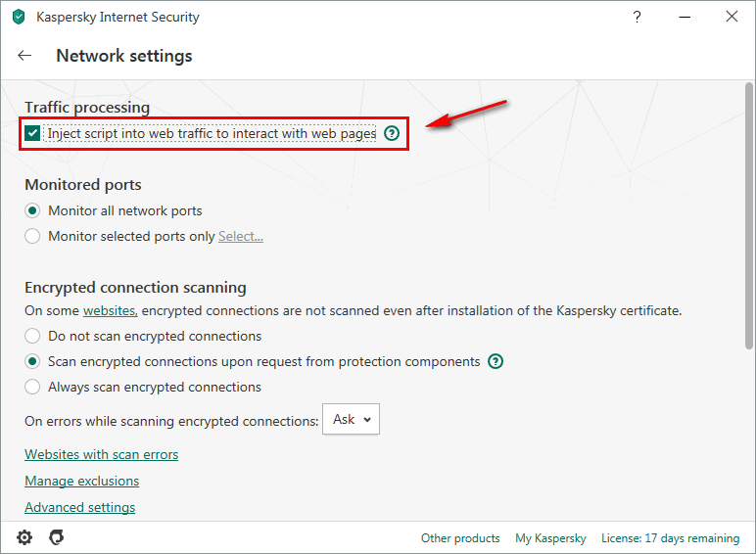This screenshot has height=554, width=756.
Task: Select scan encrypted connections upon request
Action: tap(33, 361)
